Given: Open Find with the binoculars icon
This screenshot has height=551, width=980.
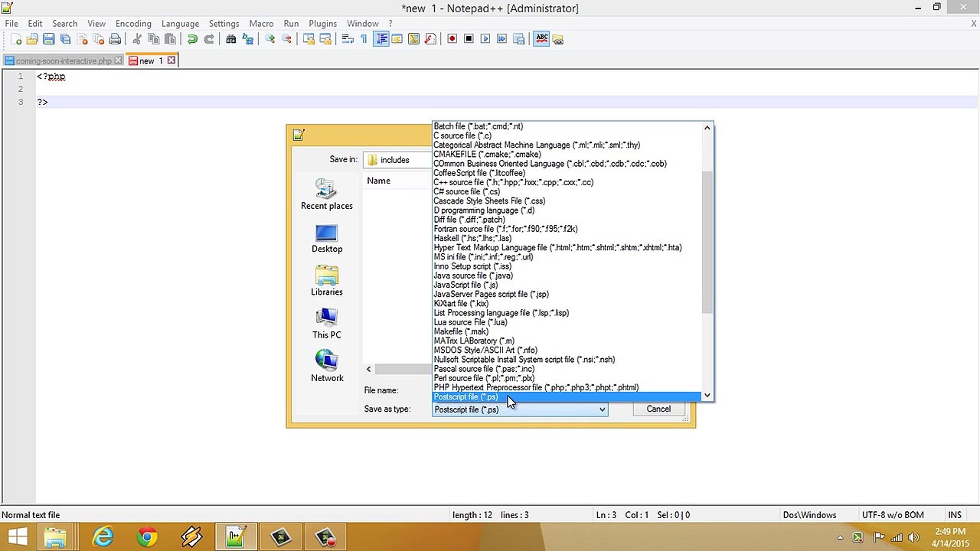Looking at the screenshot, I should [230, 39].
